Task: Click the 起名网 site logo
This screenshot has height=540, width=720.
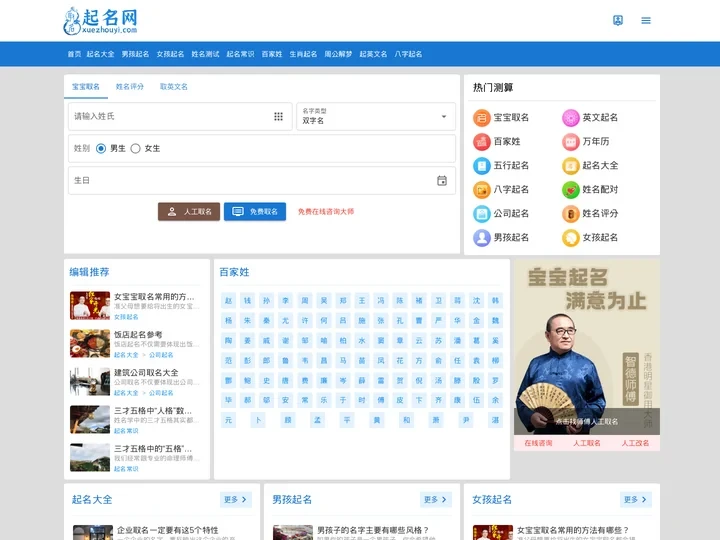Action: click(x=100, y=21)
